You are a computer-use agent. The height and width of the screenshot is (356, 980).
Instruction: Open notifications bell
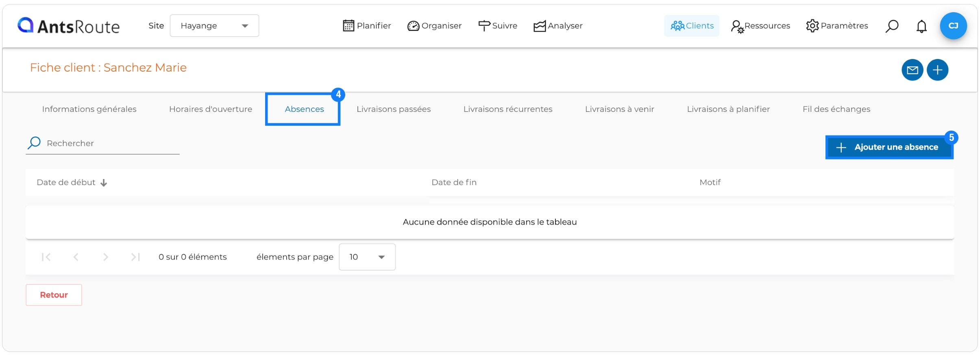921,26
